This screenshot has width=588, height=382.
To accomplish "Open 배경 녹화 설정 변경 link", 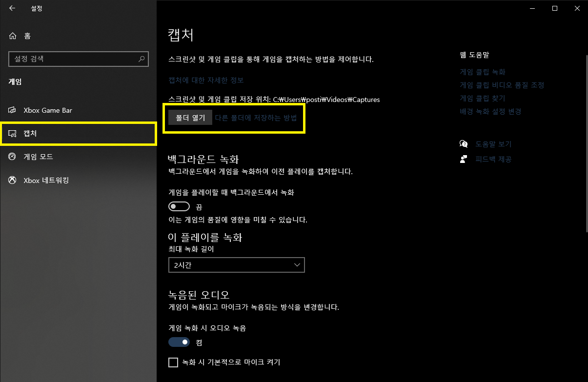I will [490, 111].
